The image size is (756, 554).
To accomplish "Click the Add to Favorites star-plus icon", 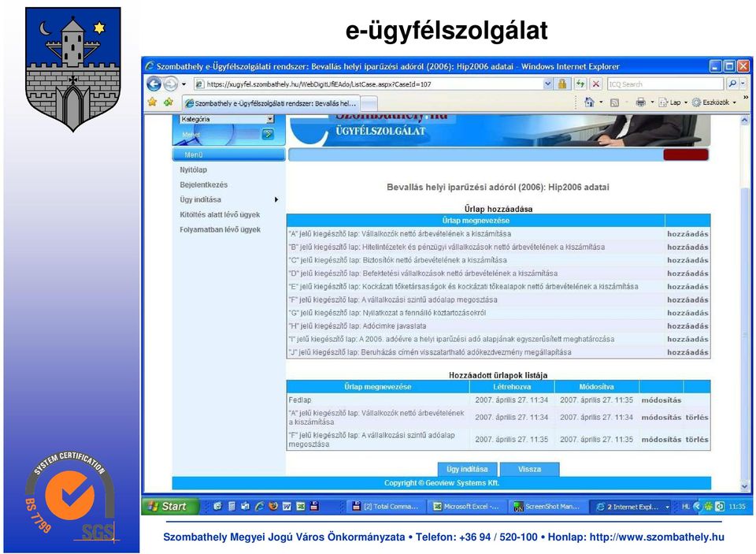I will click(x=169, y=102).
